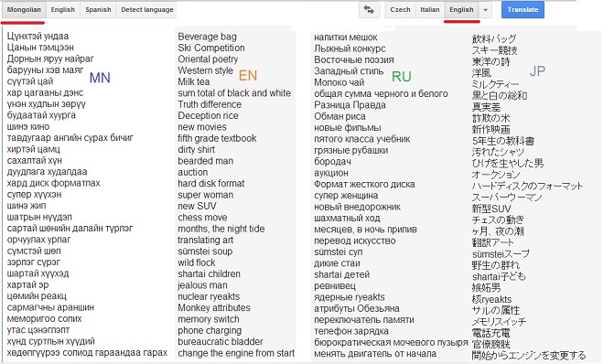The width and height of the screenshot is (614, 364).
Task: Click Mongolian line 'Цанын тэмцээн'
Action: point(40,48)
